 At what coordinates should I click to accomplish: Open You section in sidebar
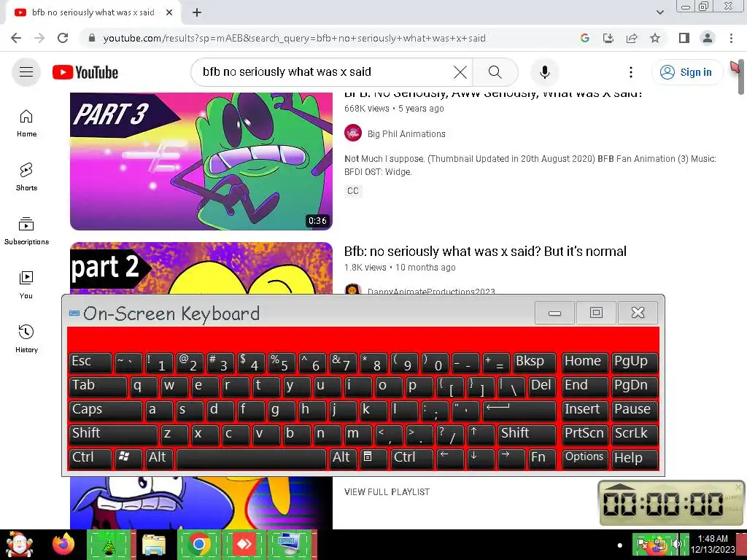[26, 285]
